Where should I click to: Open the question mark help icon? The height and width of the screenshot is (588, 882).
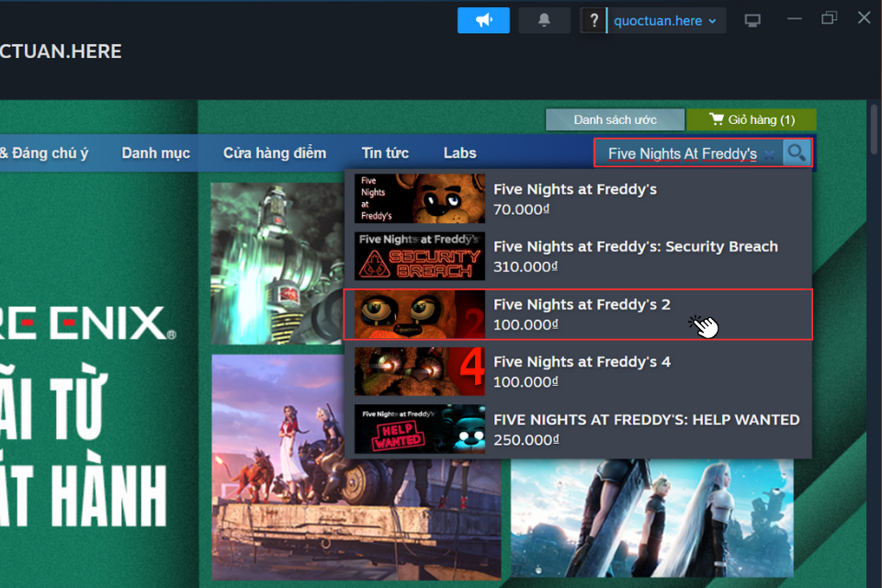(593, 20)
